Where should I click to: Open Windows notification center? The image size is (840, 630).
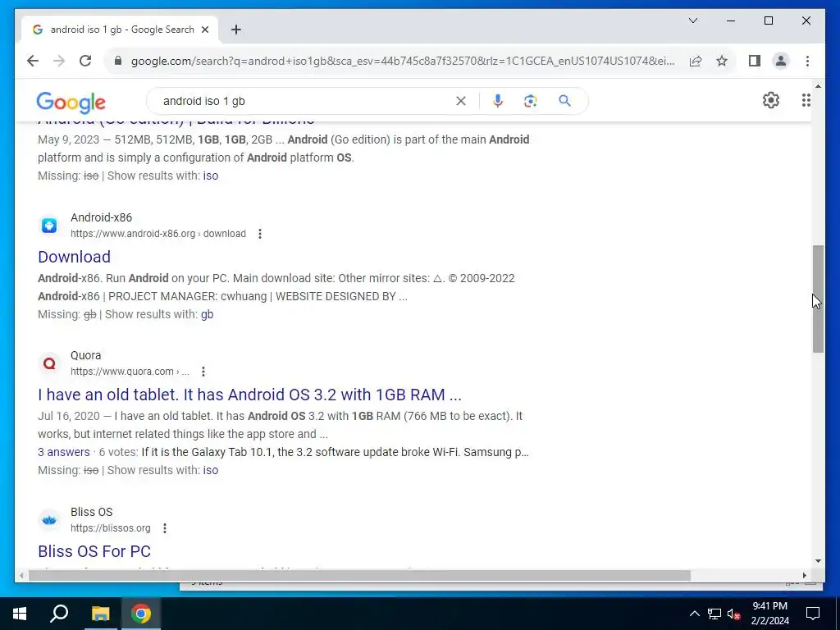pos(813,614)
